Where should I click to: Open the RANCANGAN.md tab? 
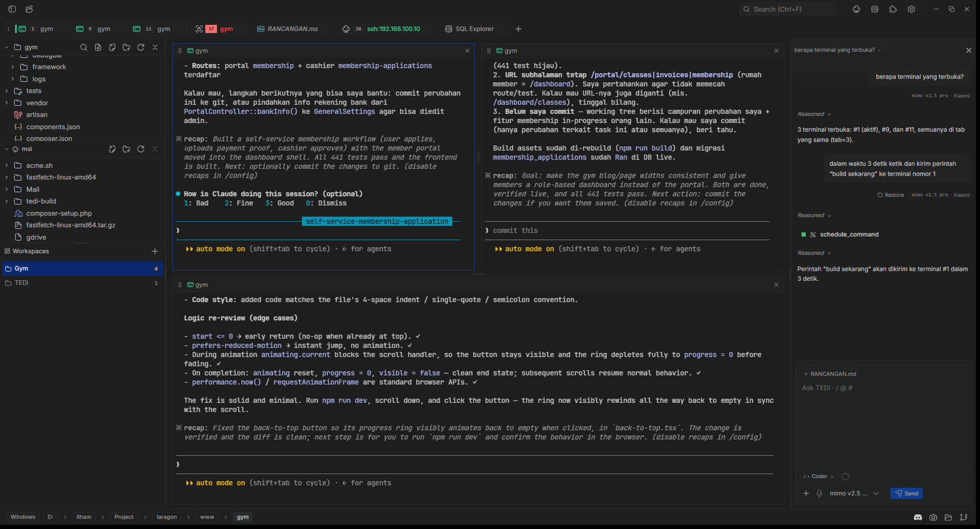(x=288, y=29)
